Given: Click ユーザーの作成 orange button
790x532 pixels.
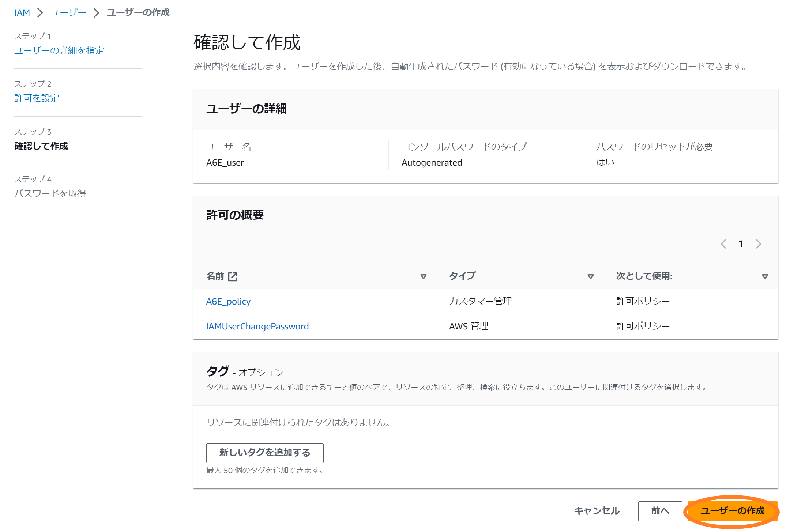Looking at the screenshot, I should pos(732,511).
